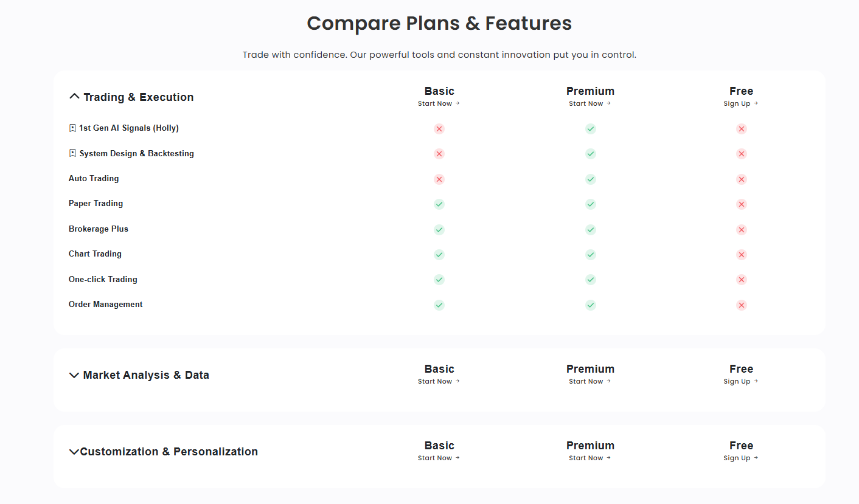The image size is (859, 504).
Task: Click red X for Basic System Design & Backtesting
Action: 439,154
